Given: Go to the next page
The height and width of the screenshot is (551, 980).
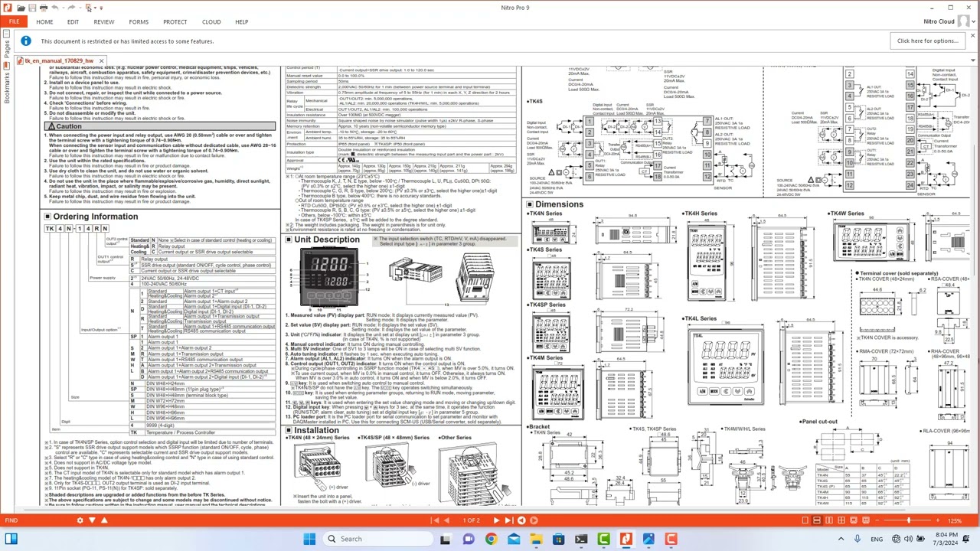Looking at the screenshot, I should coord(495,520).
